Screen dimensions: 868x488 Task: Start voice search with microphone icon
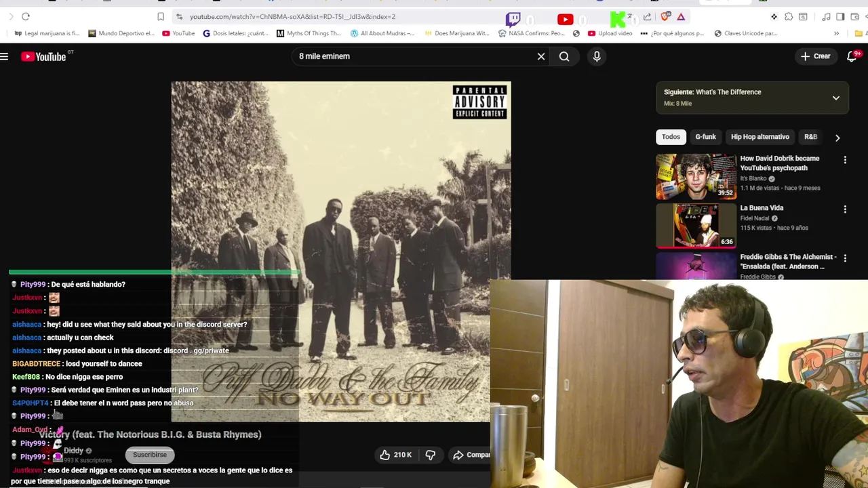[597, 56]
